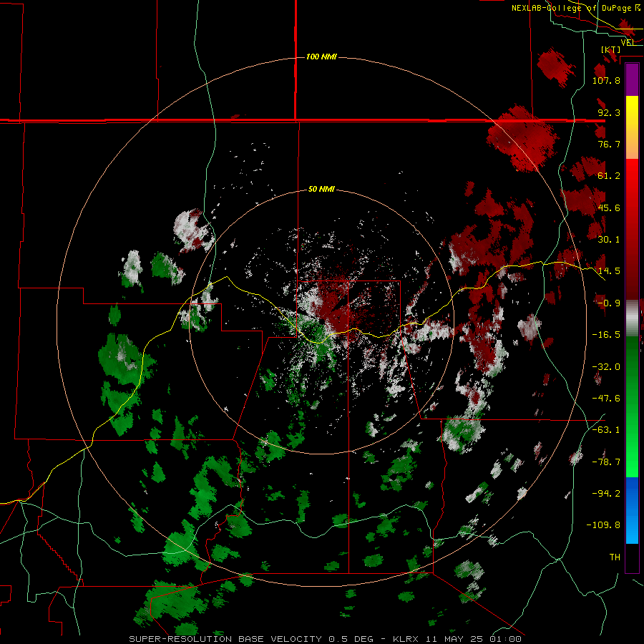This screenshot has height=644, width=644.
Task: Click the -109.8 velocity scale value
Action: tap(603, 525)
